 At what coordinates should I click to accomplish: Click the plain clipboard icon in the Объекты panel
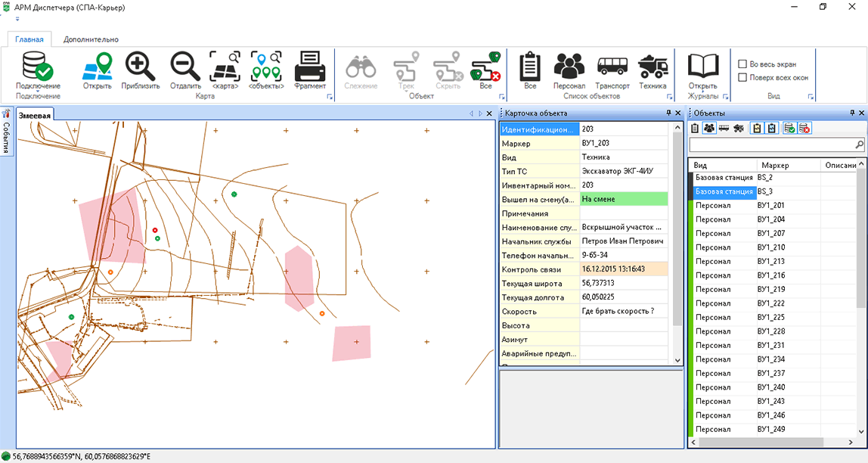click(x=695, y=129)
